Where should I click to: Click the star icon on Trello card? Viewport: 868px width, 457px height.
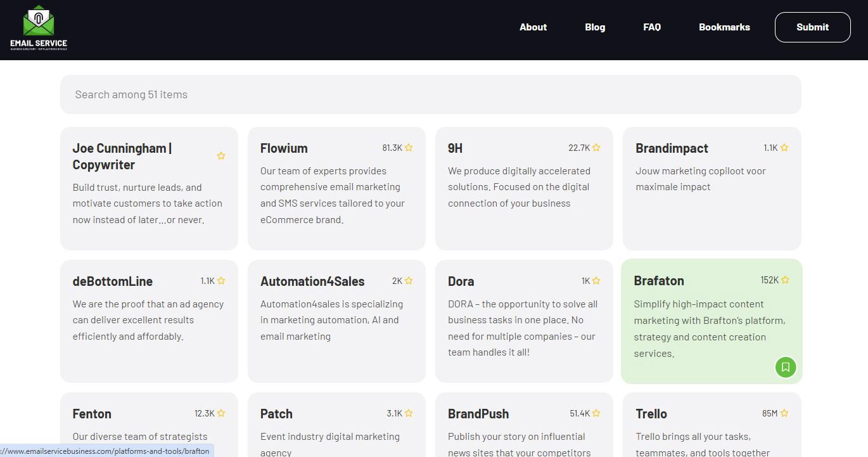click(x=784, y=413)
